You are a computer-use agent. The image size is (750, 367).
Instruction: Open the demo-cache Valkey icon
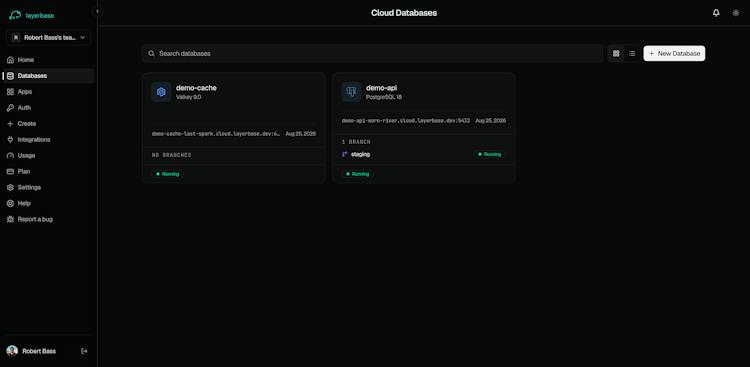(161, 92)
